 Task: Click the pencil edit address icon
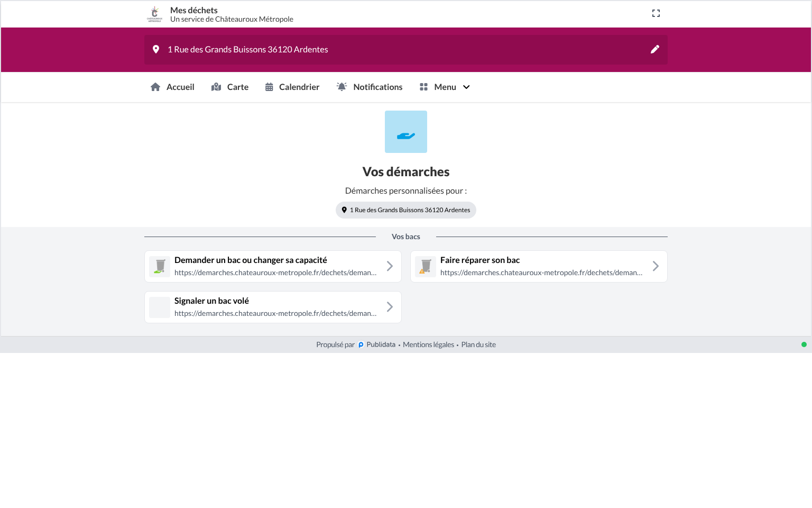(x=655, y=49)
